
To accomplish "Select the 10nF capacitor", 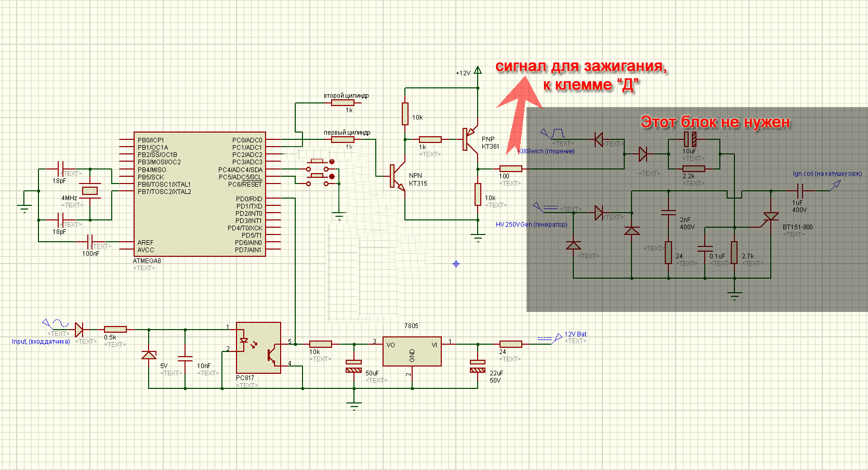I will 185,358.
